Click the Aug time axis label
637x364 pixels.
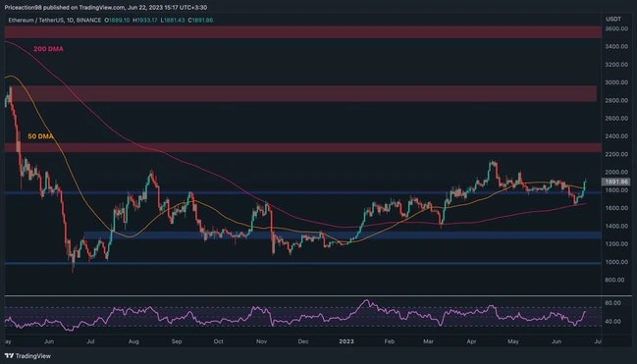[133, 341]
